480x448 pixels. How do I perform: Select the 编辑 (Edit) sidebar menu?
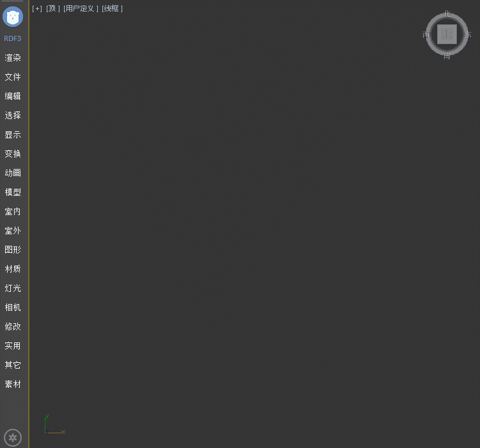[13, 96]
